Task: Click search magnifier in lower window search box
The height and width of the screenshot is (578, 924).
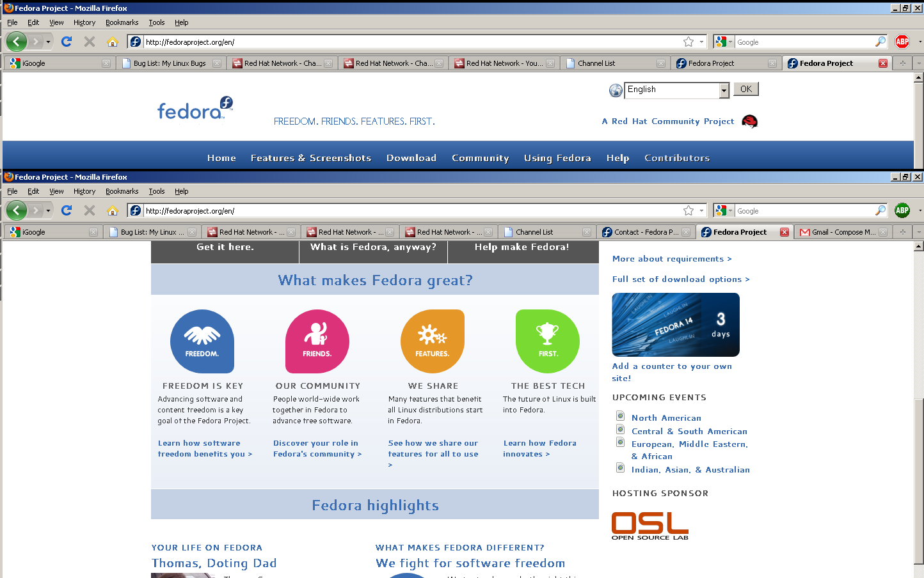Action: pos(880,210)
